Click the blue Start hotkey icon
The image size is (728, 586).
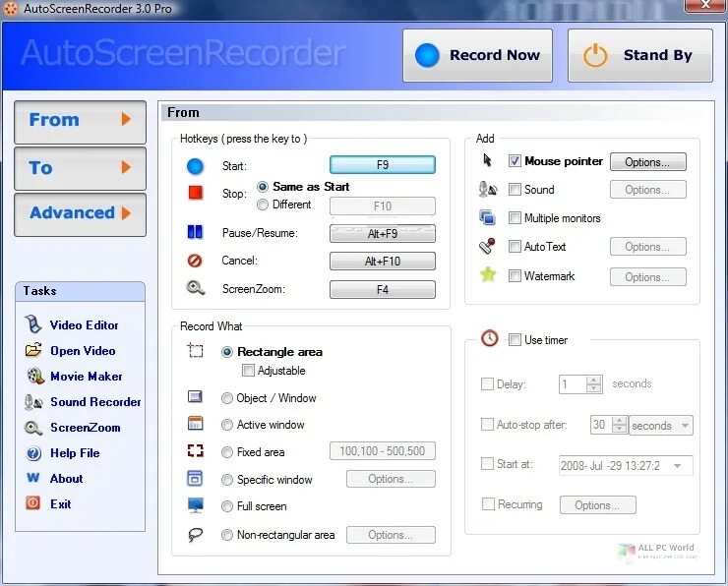point(195,166)
